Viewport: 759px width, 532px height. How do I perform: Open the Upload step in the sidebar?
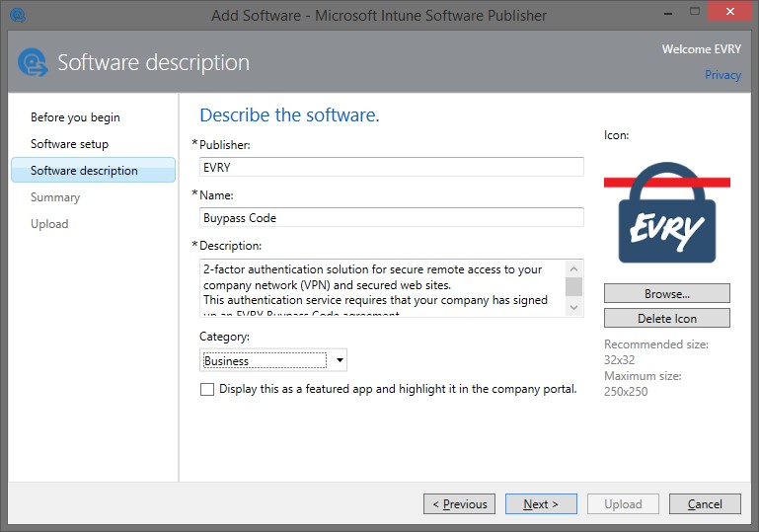tap(49, 224)
